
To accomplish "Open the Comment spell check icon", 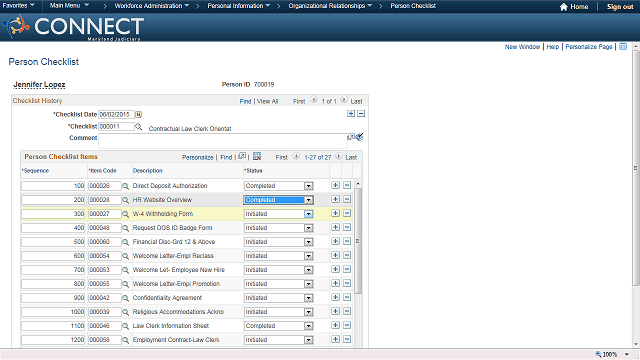I will (360, 137).
